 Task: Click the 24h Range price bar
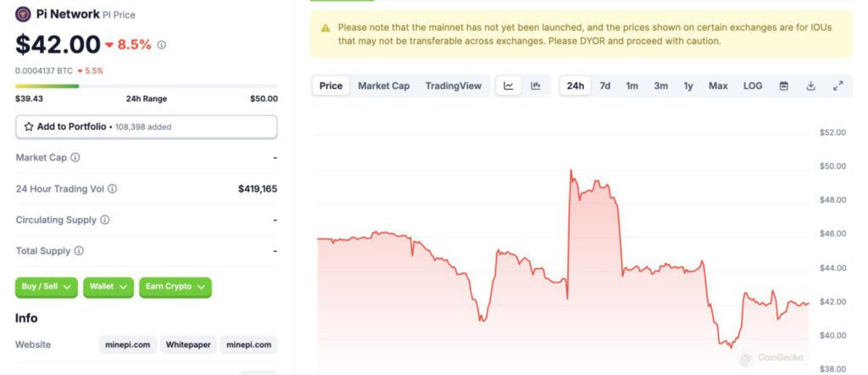[x=146, y=86]
